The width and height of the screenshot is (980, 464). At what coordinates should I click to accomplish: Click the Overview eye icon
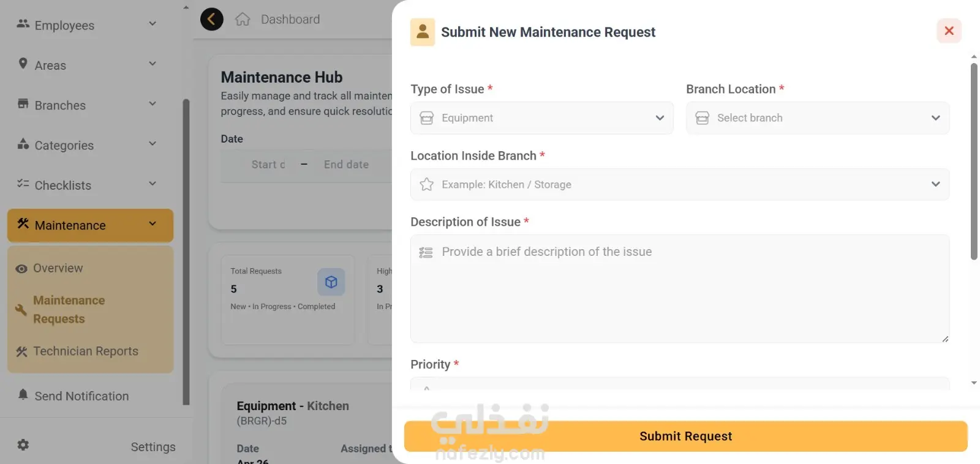click(21, 269)
